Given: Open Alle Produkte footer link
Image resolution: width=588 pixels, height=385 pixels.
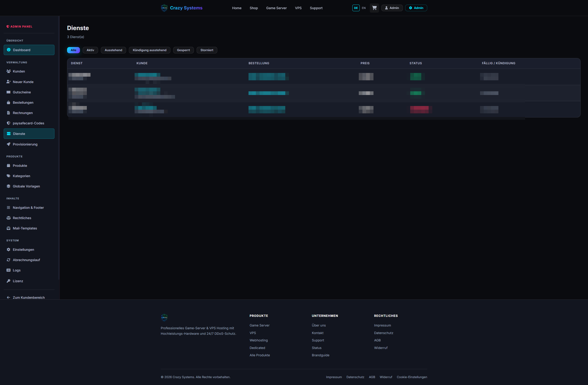Looking at the screenshot, I should pyautogui.click(x=260, y=355).
